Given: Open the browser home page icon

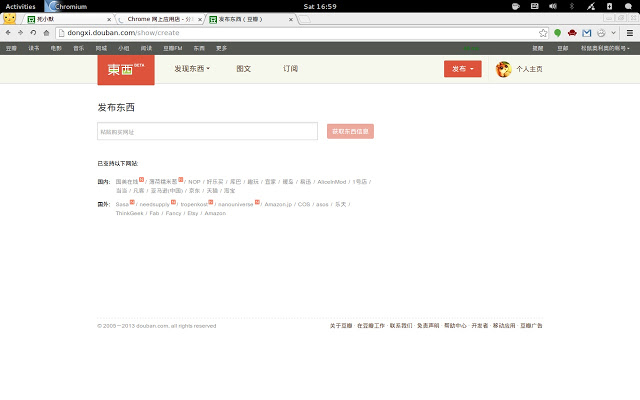Looking at the screenshot, I should [46, 33].
